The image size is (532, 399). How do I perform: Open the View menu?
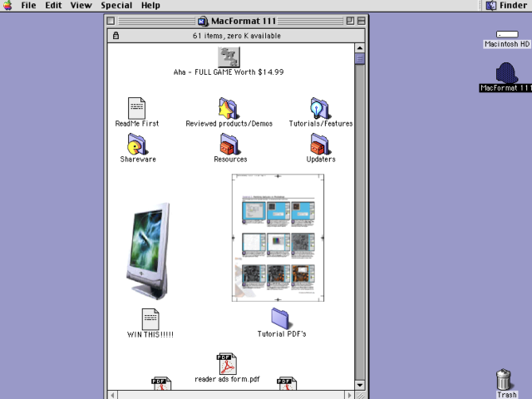[81, 6]
